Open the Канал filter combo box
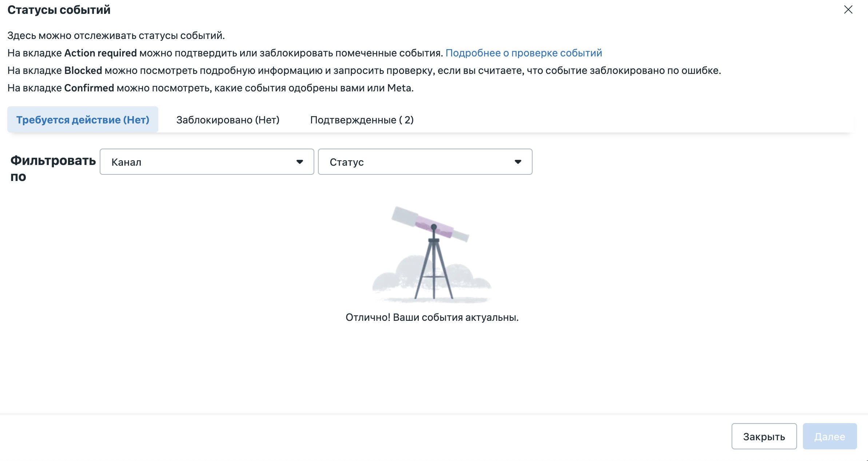The image size is (868, 461). [207, 162]
